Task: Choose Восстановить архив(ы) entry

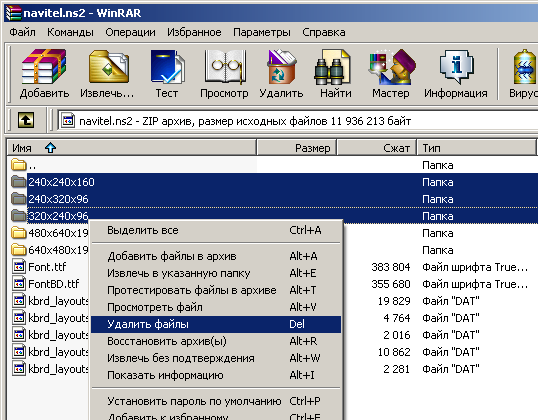Action: (x=216, y=341)
